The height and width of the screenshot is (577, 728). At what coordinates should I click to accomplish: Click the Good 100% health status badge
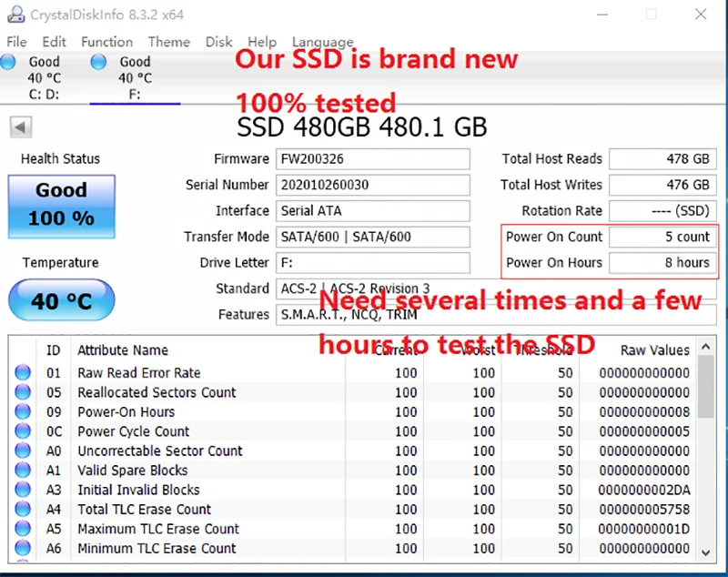pyautogui.click(x=60, y=206)
